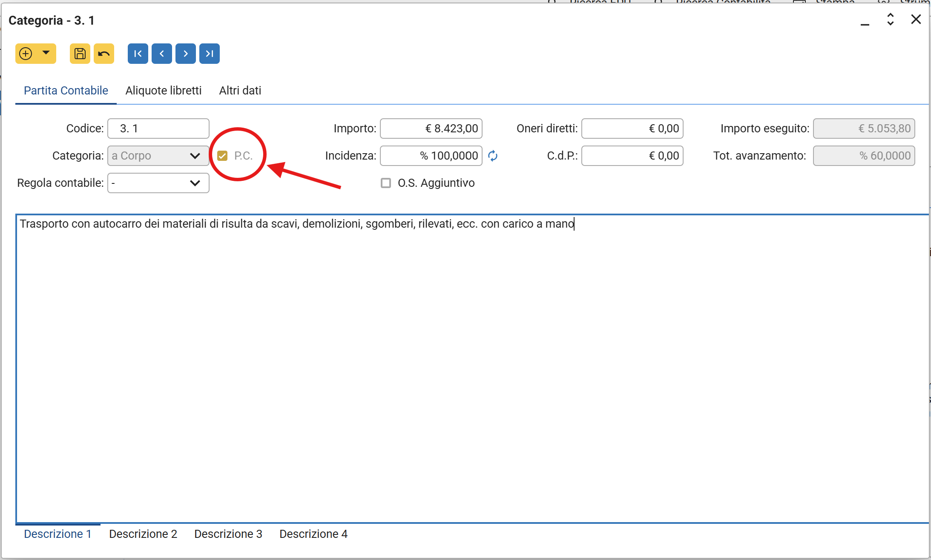This screenshot has width=931, height=560.
Task: Open the Descrizione 2 tab
Action: point(143,534)
